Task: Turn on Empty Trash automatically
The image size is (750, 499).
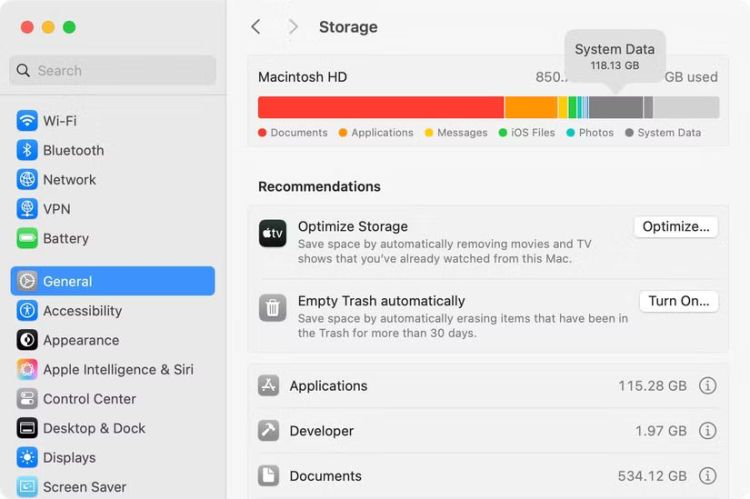Action: click(678, 301)
